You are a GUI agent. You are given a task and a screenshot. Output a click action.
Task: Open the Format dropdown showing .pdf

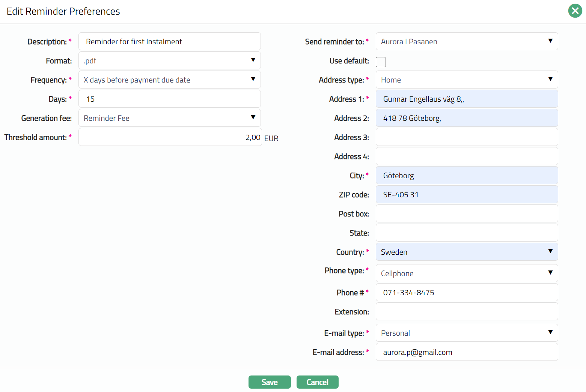click(169, 61)
